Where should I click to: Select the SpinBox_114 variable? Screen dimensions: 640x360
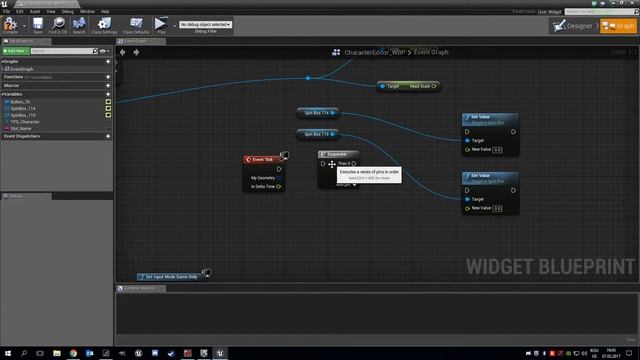coord(23,109)
